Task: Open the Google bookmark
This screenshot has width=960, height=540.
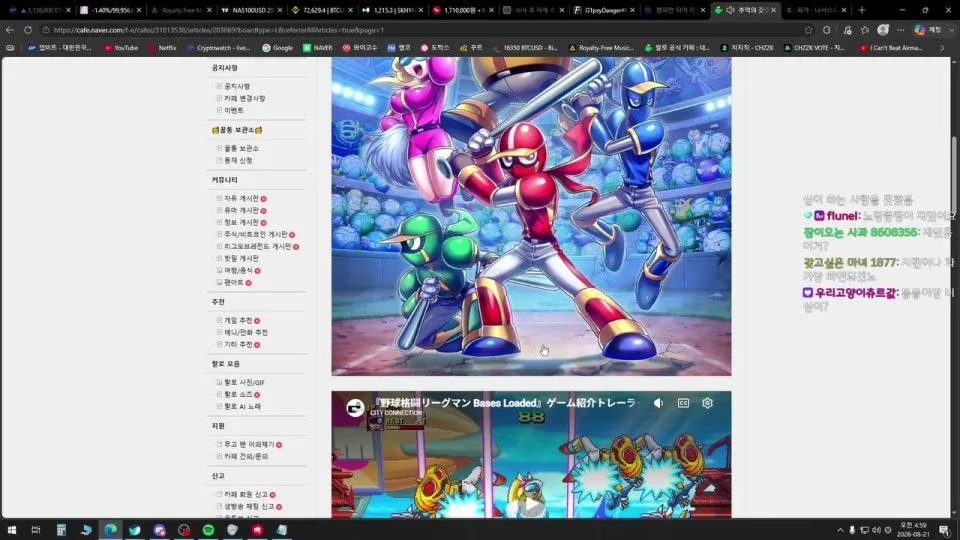Action: 277,47
